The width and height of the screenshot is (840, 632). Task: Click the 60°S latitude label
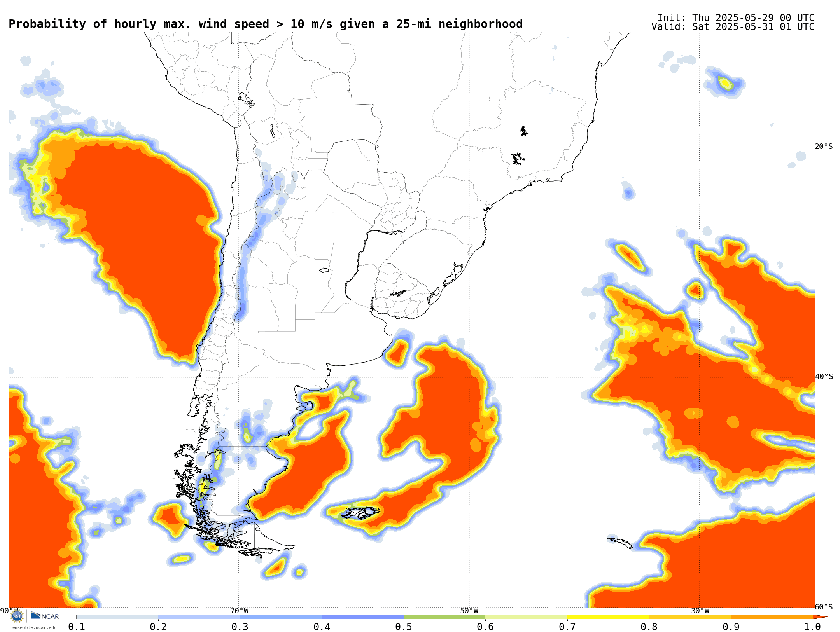824,607
